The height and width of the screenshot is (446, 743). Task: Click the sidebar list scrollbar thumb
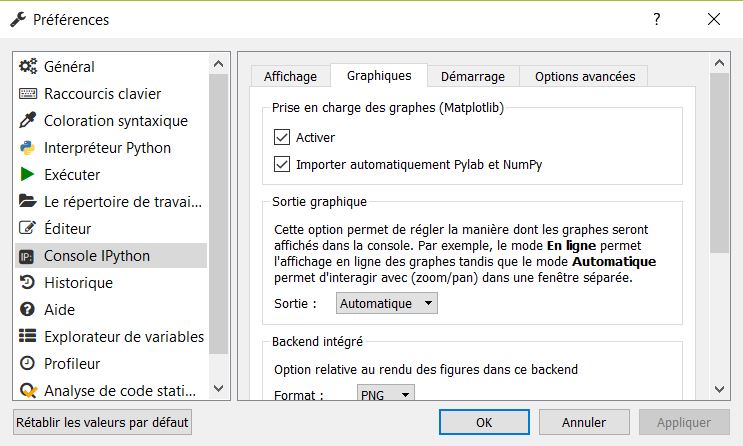tap(218, 214)
